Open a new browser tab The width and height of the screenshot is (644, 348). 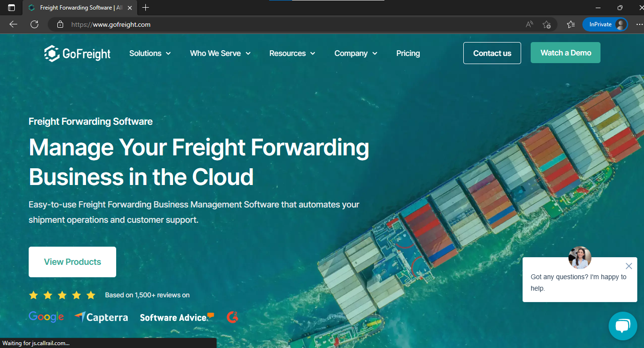pos(146,8)
